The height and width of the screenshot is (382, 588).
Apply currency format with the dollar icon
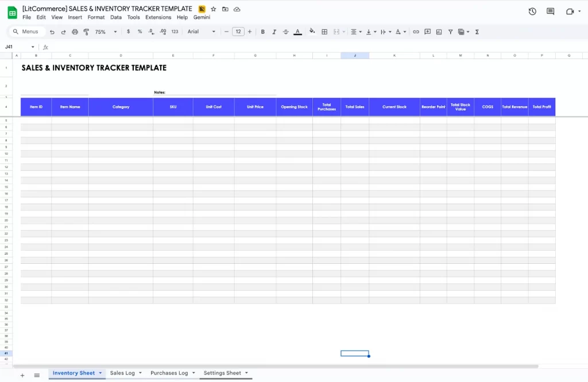point(127,32)
